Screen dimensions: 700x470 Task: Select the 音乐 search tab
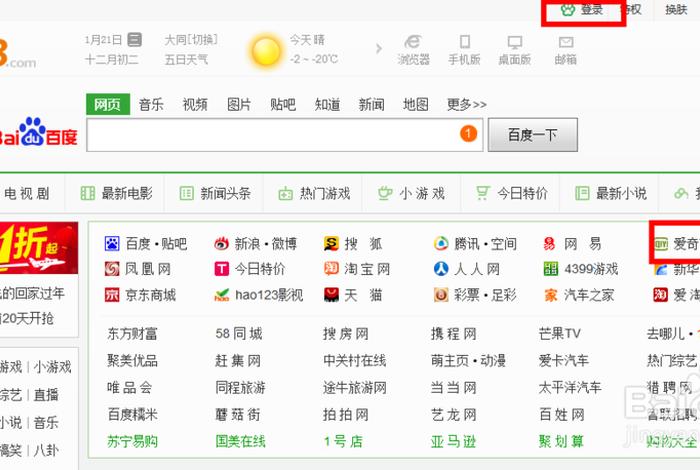151,104
